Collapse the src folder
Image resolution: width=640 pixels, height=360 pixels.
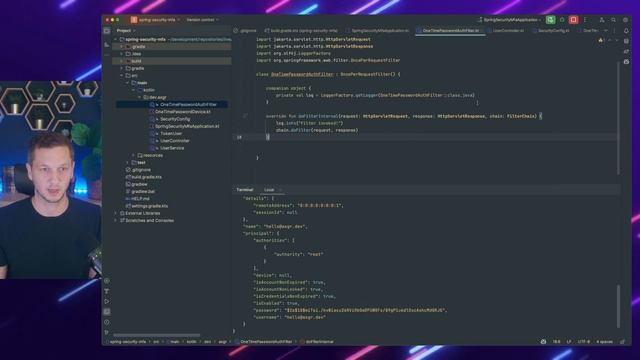click(x=122, y=76)
